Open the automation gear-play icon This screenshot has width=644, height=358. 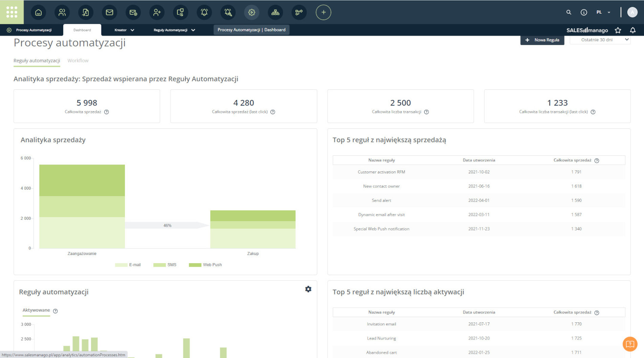pos(252,12)
